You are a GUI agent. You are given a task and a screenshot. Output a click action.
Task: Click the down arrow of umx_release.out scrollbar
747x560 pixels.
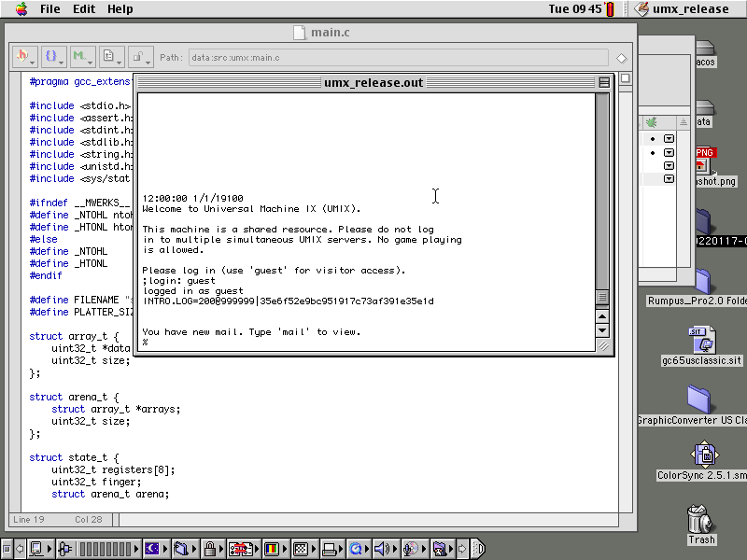602,330
